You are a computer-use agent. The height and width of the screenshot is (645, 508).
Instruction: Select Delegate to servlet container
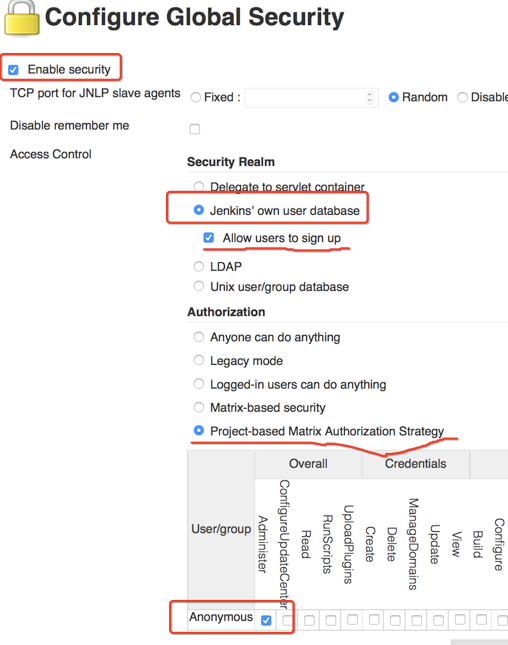199,186
